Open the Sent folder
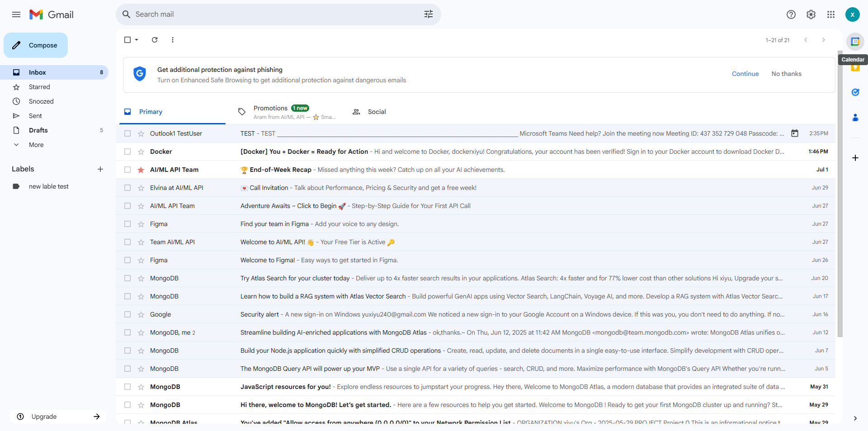The image size is (868, 431). coord(54,116)
